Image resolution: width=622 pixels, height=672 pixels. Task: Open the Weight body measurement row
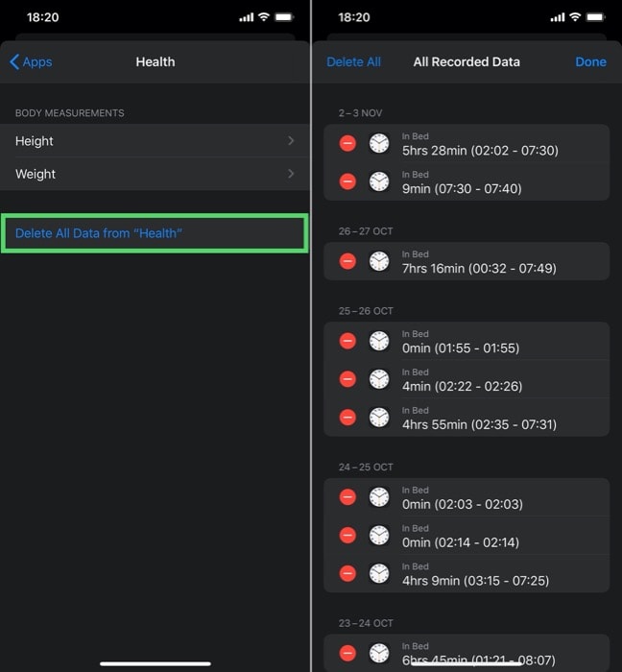[x=155, y=174]
